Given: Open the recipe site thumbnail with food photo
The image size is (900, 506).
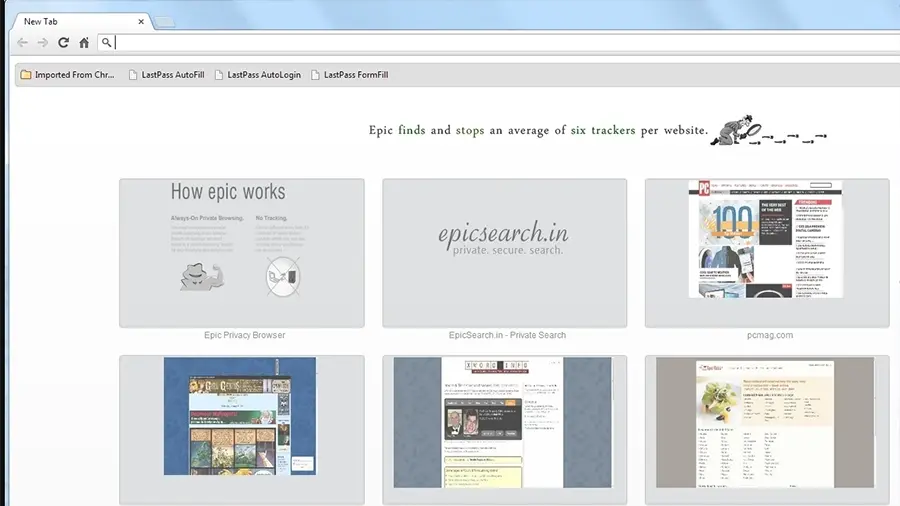Looking at the screenshot, I should tap(767, 430).
